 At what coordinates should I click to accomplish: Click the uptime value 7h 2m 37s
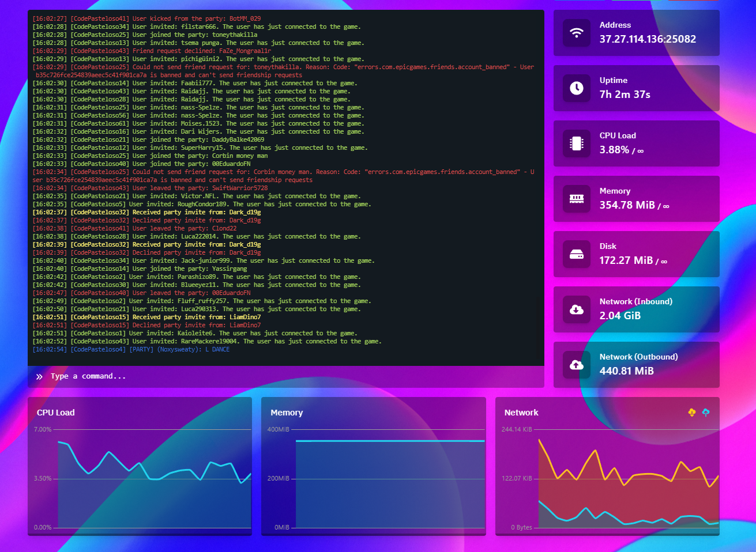tap(625, 94)
